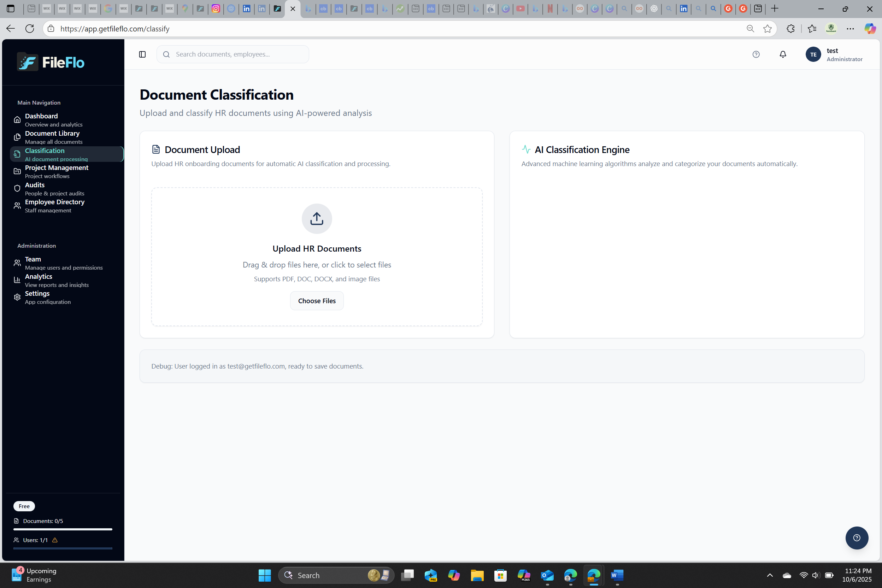Open the floating help button bottom-right
This screenshot has width=882, height=588.
pyautogui.click(x=857, y=538)
